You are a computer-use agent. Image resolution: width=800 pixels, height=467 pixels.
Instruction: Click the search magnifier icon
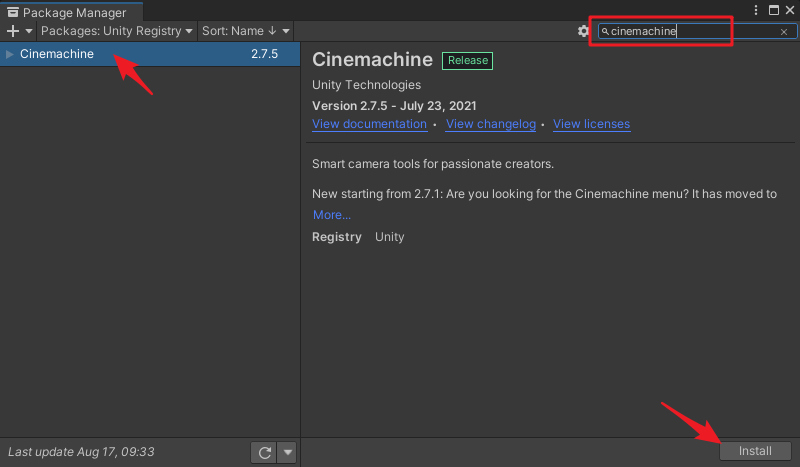605,32
